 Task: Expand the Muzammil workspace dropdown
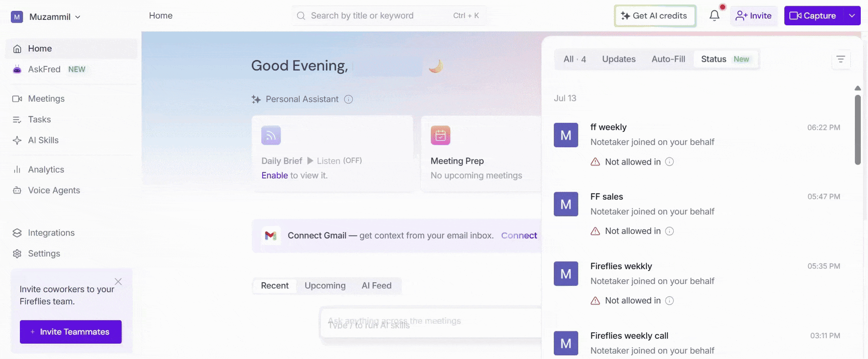(x=78, y=17)
